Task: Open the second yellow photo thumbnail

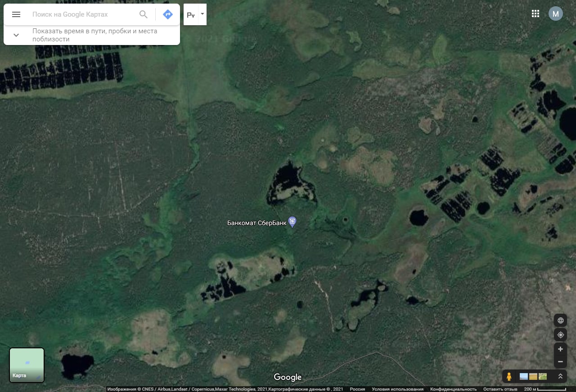Action: pyautogui.click(x=533, y=376)
